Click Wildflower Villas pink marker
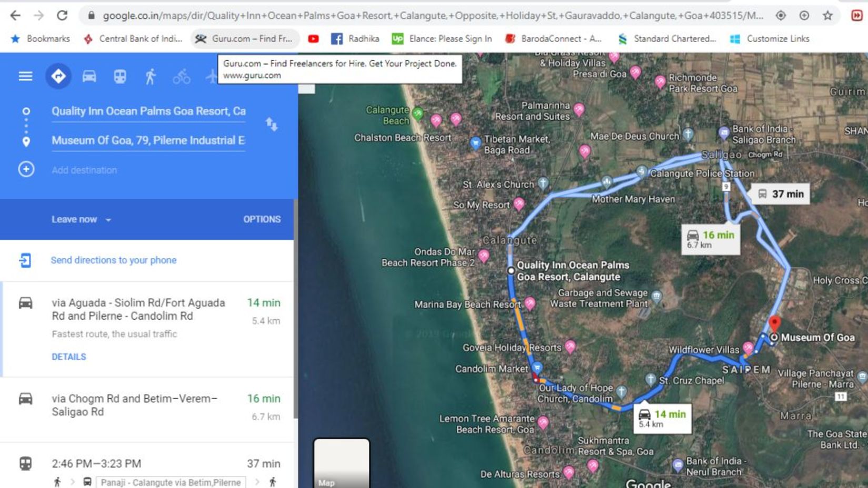This screenshot has height=488, width=868. pyautogui.click(x=749, y=348)
